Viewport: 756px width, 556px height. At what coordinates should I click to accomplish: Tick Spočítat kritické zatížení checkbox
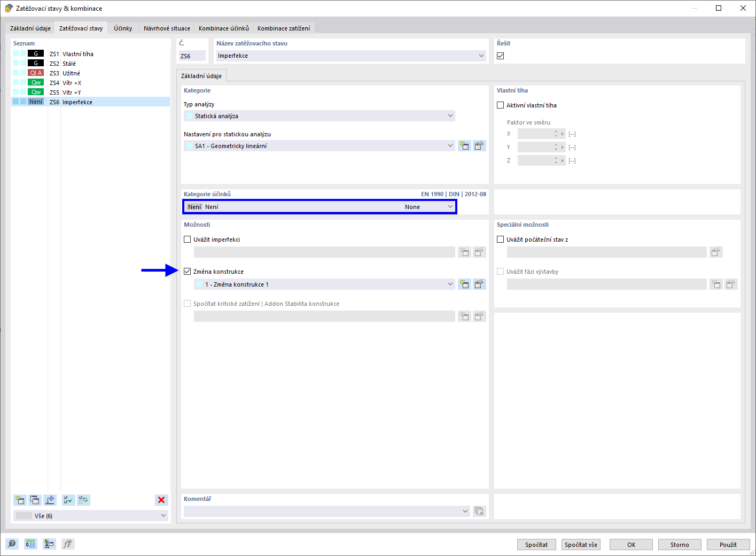click(188, 304)
